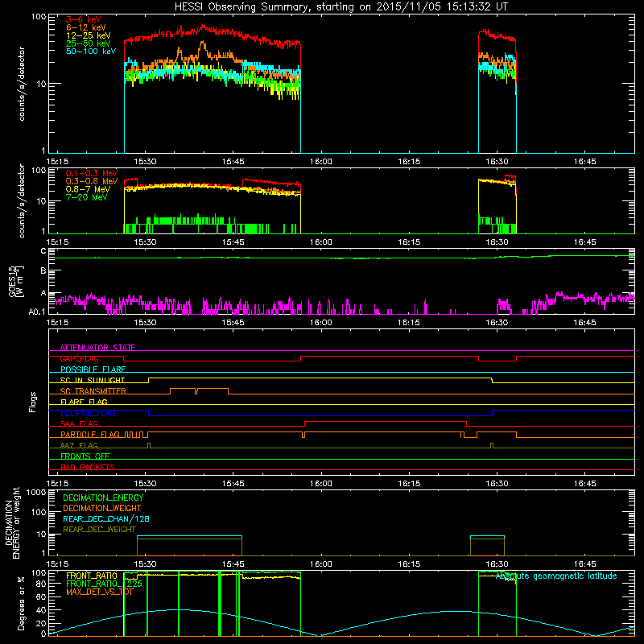Select the BAD_PACKETS flag label
Screen dimensions: 644x644
88,467
